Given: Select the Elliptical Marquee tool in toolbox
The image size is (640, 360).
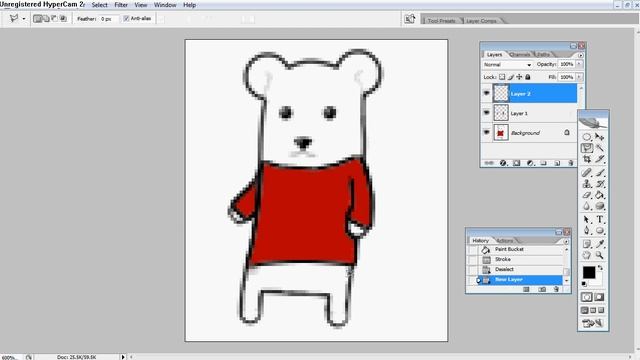Looking at the screenshot, I should (587, 137).
